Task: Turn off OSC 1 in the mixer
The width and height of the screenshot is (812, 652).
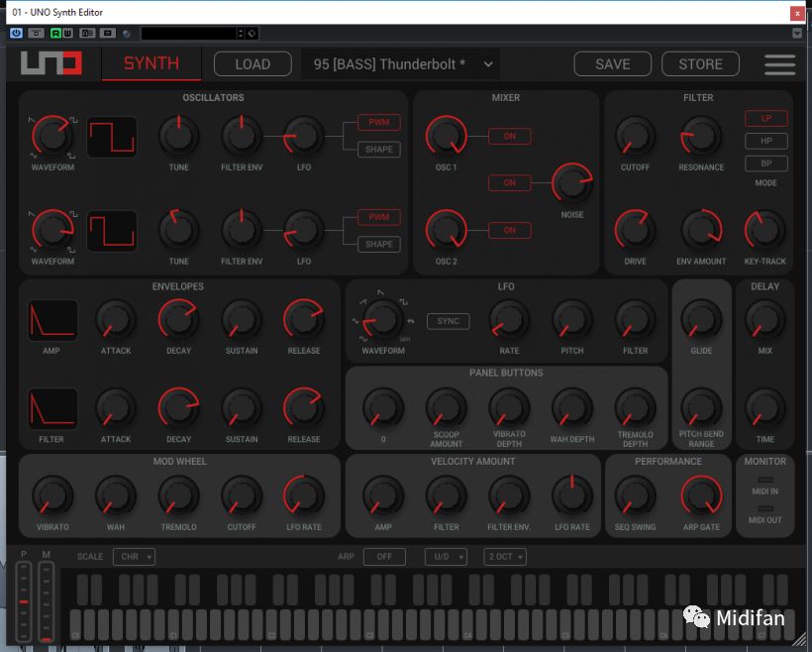Action: click(x=510, y=137)
